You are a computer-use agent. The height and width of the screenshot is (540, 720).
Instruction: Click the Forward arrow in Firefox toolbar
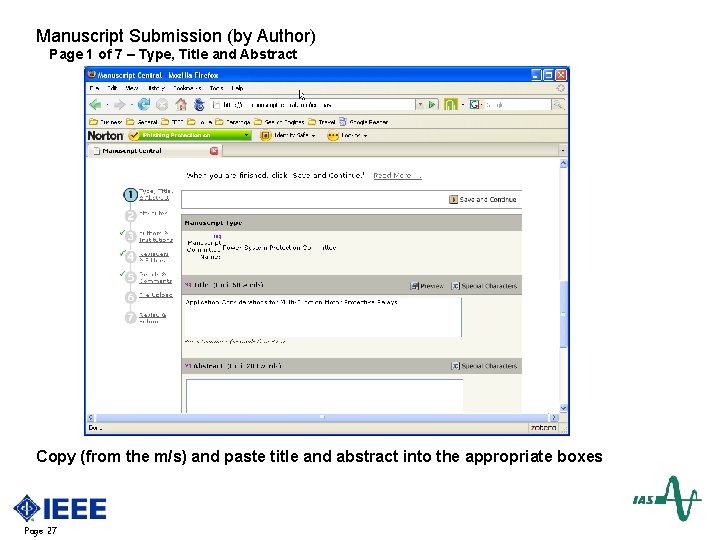[119, 105]
